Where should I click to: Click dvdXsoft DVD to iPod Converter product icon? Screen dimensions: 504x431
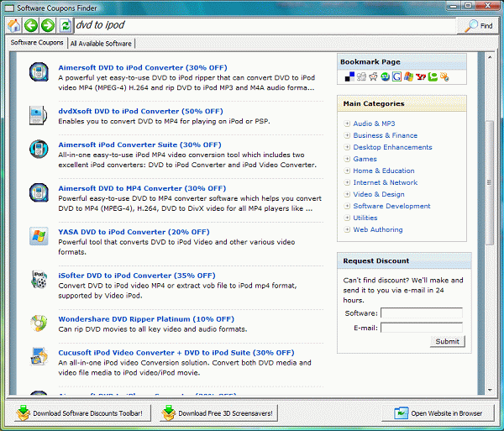39,115
